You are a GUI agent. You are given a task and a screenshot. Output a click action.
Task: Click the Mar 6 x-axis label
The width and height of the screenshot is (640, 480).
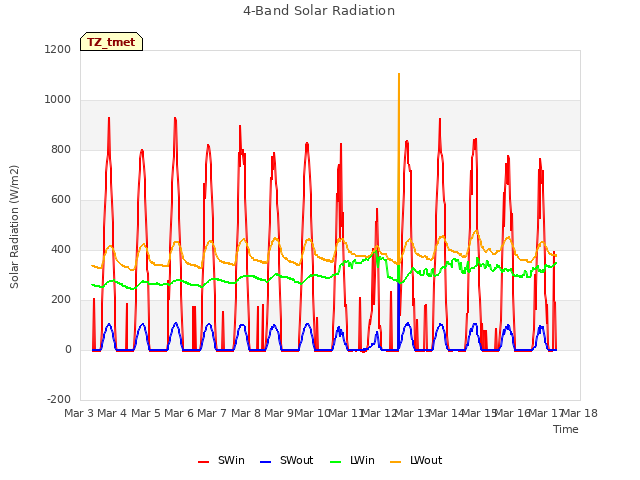coord(179,413)
